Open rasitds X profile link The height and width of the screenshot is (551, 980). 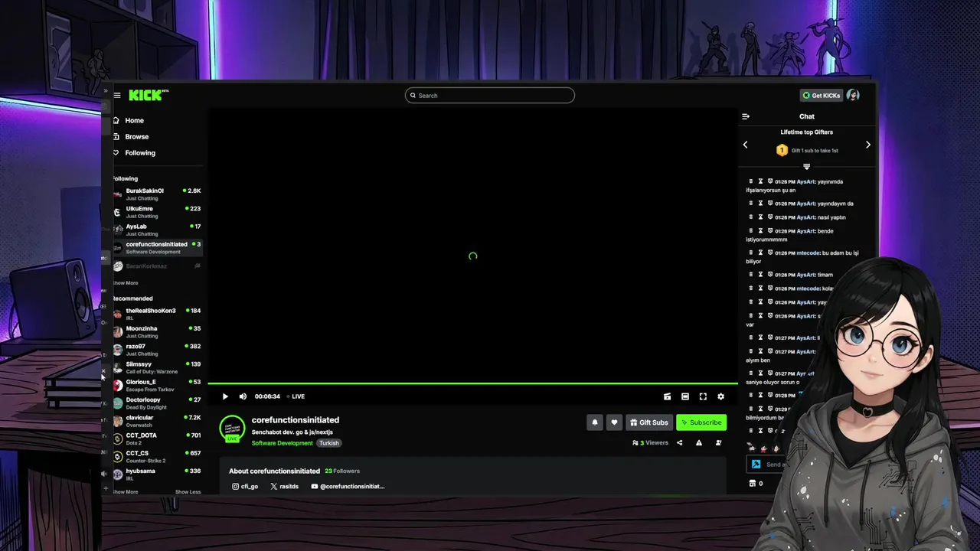click(x=284, y=486)
